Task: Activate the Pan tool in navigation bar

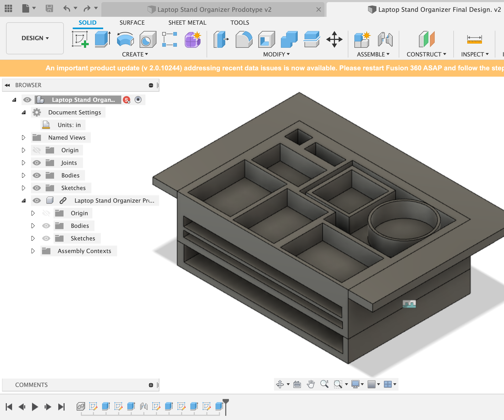Action: (311, 384)
